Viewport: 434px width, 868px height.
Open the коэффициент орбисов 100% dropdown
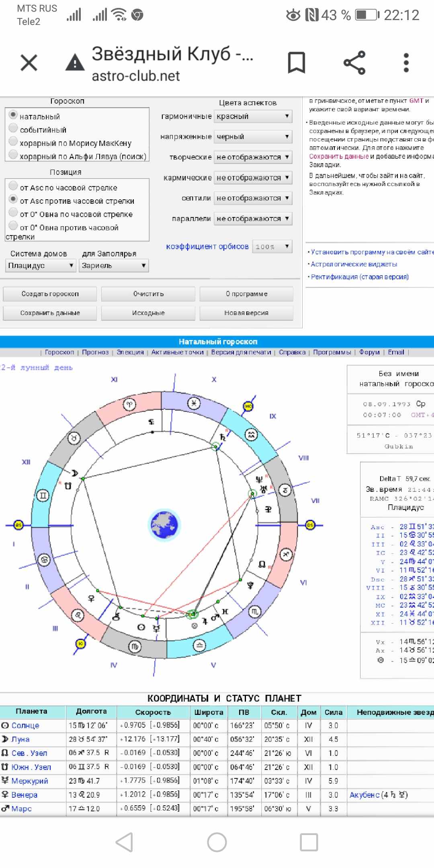(272, 247)
